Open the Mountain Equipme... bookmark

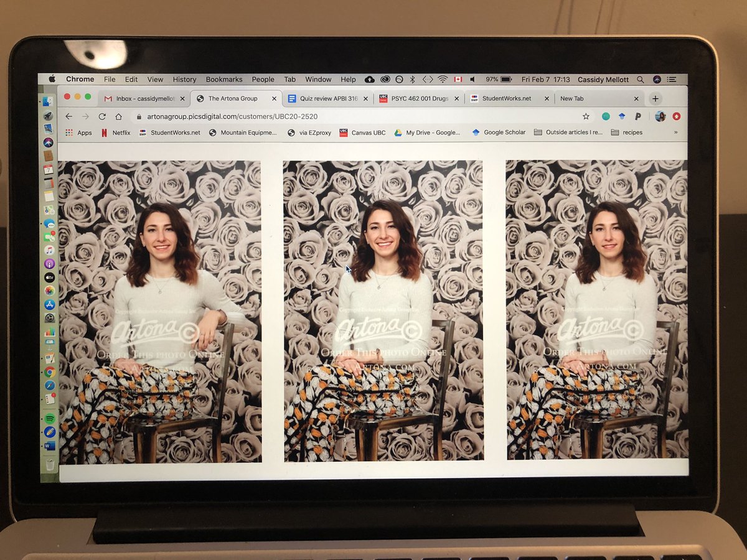[x=243, y=133]
